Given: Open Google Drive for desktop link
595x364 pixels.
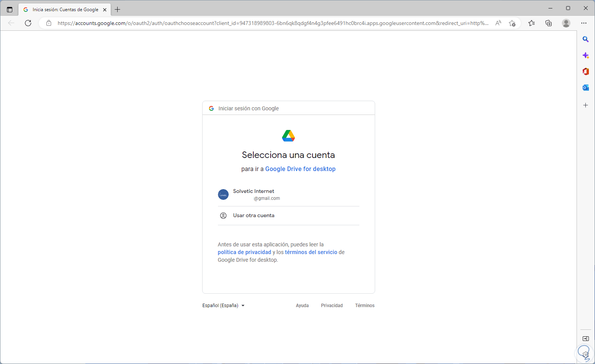Looking at the screenshot, I should click(x=300, y=169).
